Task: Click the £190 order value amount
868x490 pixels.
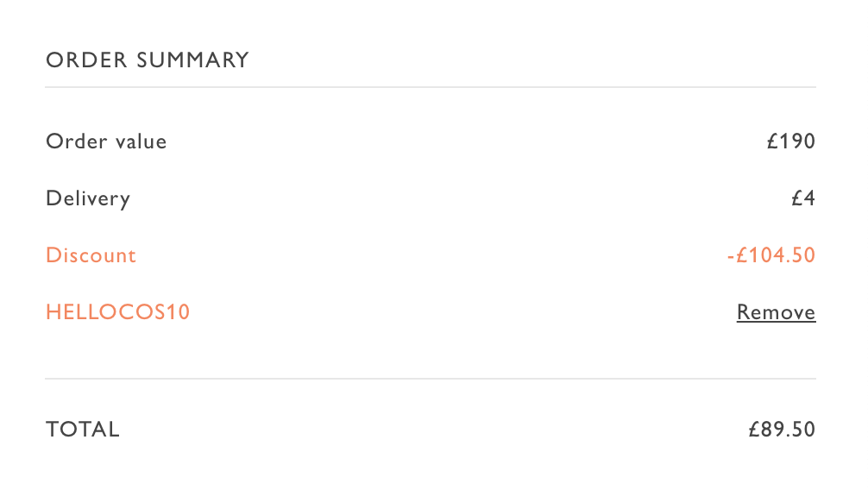Action: coord(791,141)
